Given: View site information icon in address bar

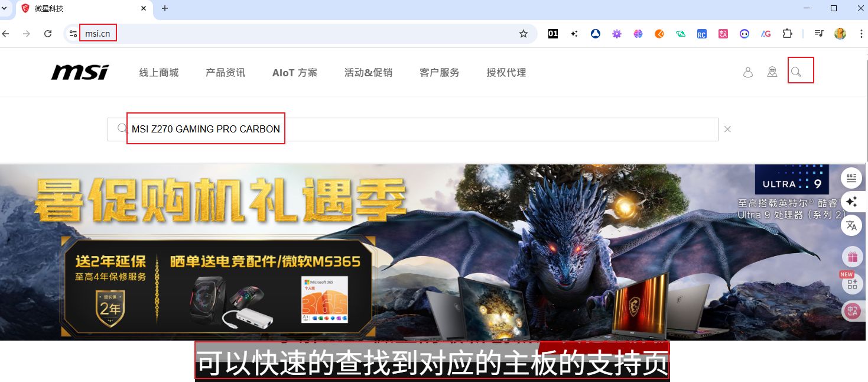Looking at the screenshot, I should (73, 34).
